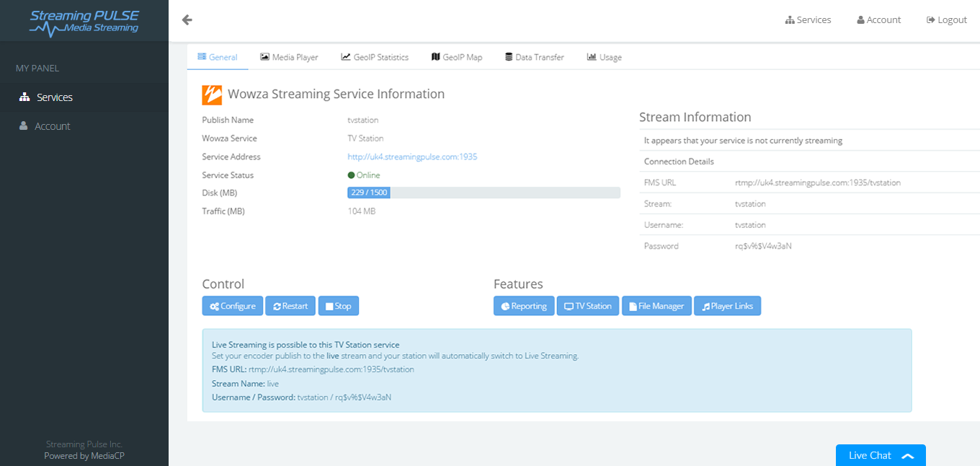This screenshot has height=466, width=980.
Task: Open the TV Station feature
Action: click(588, 306)
